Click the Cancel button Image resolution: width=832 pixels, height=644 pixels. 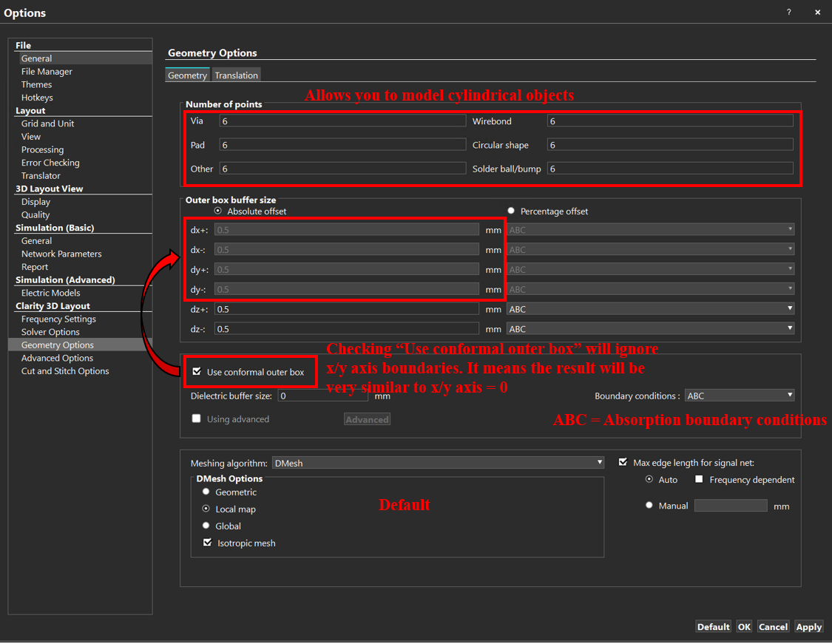tap(773, 627)
